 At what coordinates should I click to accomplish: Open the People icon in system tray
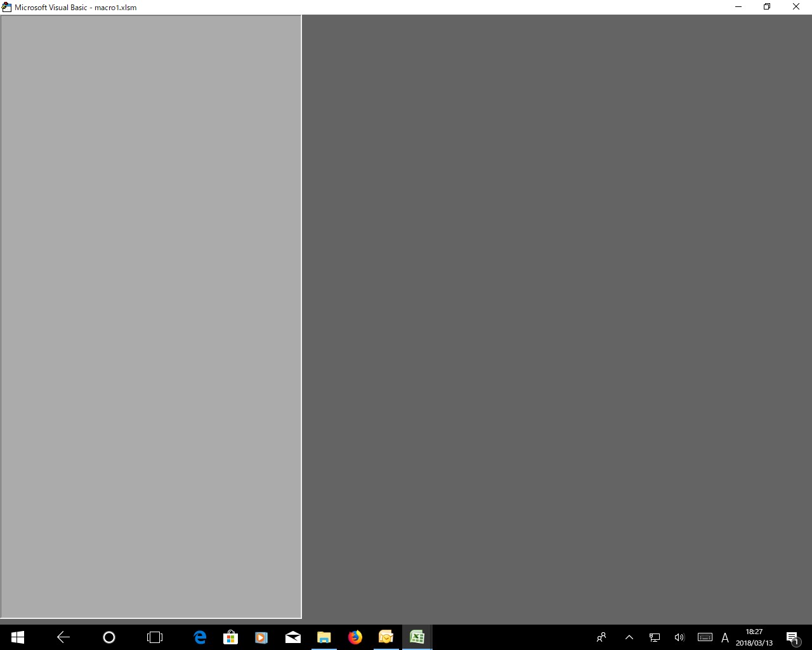point(601,637)
